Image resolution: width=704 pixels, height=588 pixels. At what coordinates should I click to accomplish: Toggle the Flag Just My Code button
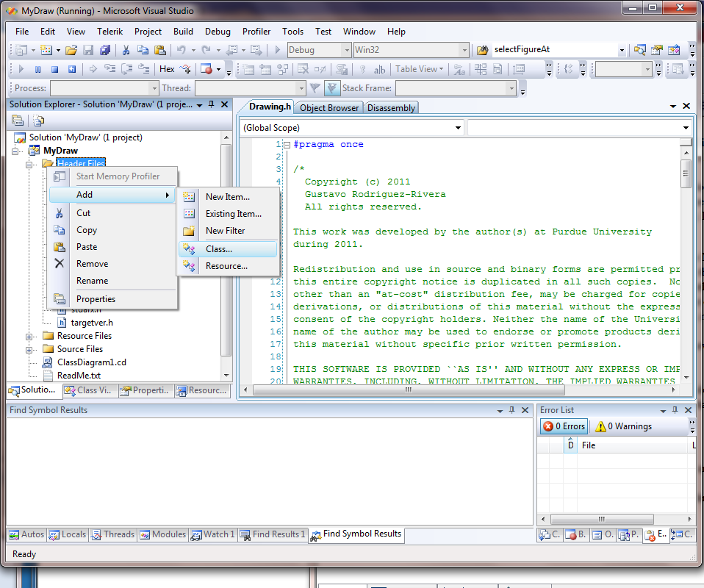click(x=332, y=88)
